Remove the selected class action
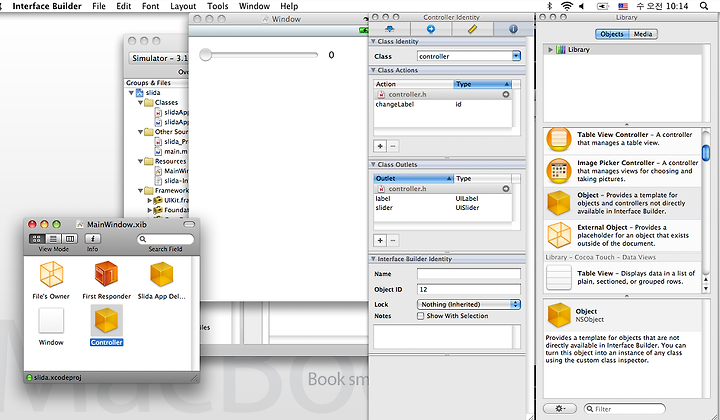The width and height of the screenshot is (720, 420). tap(393, 146)
